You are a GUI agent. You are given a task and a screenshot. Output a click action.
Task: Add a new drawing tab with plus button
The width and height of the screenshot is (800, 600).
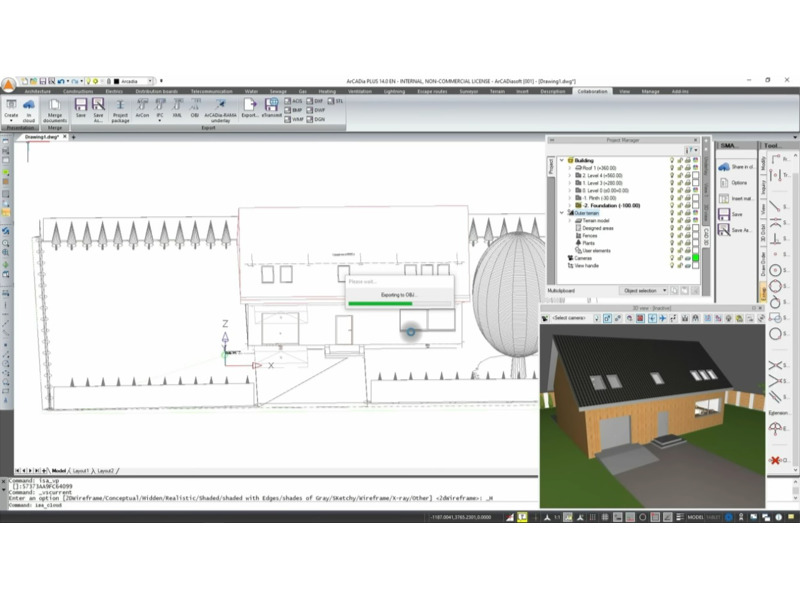click(x=73, y=137)
